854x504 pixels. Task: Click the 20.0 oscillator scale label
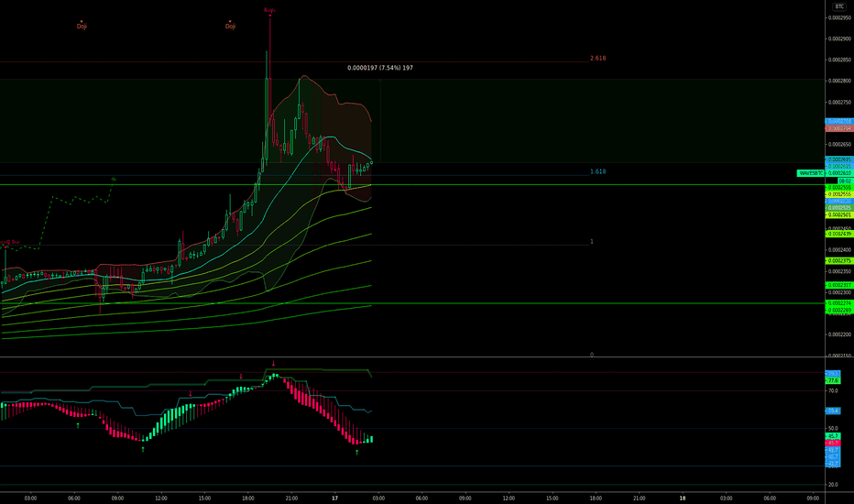pos(833,485)
